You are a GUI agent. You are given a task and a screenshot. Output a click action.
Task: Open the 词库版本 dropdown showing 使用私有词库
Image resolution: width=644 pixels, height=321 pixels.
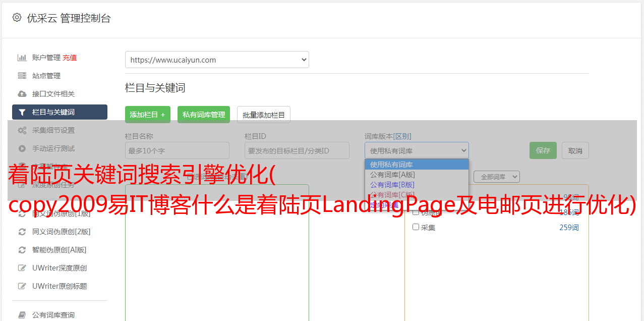tap(417, 150)
